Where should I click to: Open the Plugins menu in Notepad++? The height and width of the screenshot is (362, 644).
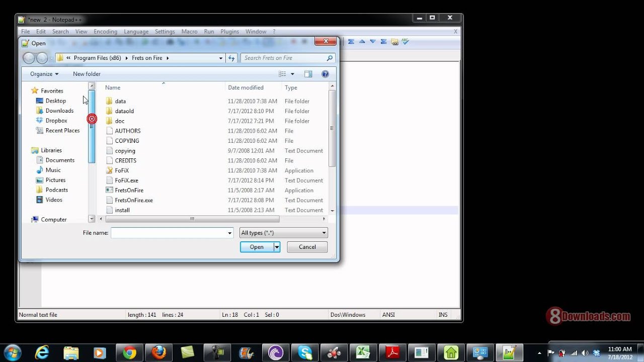point(230,32)
